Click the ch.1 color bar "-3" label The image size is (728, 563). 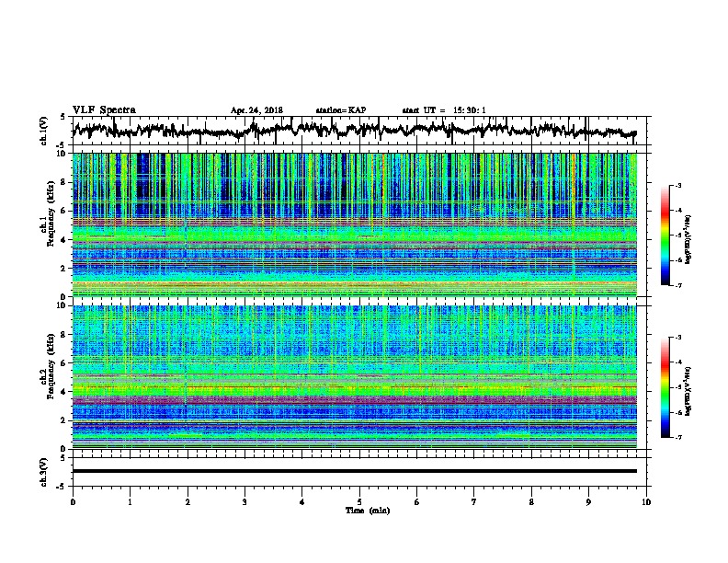coord(677,186)
